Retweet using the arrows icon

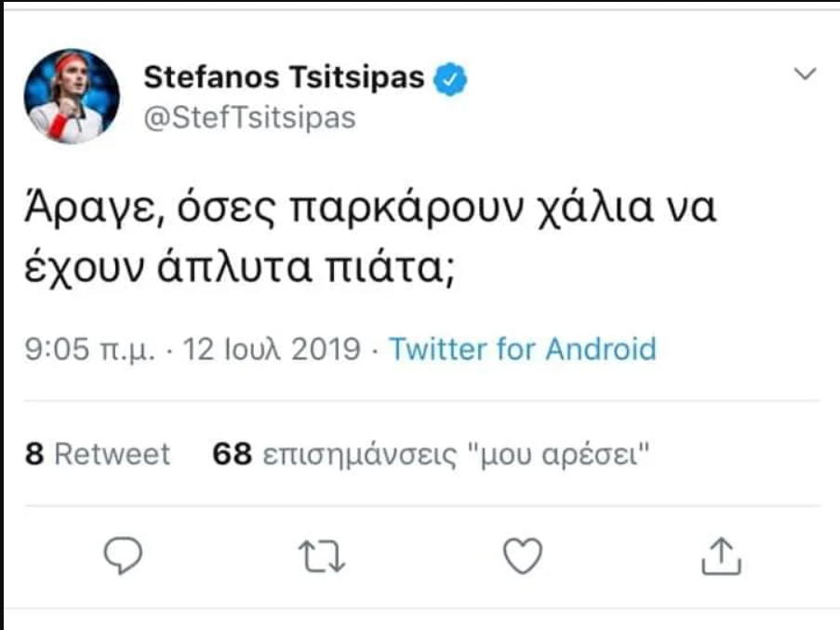pyautogui.click(x=327, y=556)
